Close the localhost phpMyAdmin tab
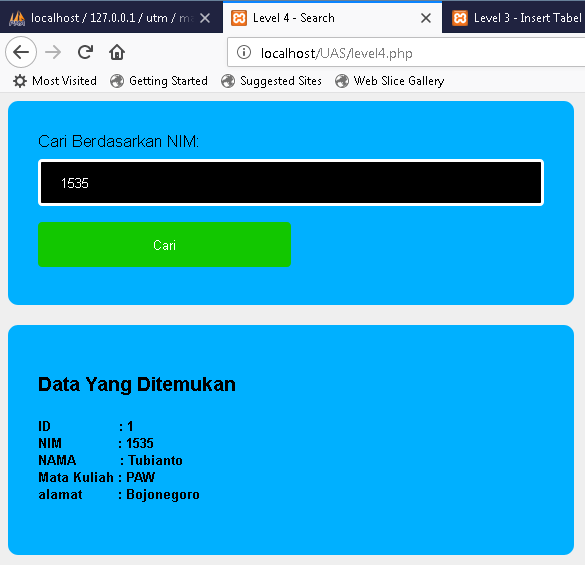Image resolution: width=585 pixels, height=565 pixels. tap(205, 18)
